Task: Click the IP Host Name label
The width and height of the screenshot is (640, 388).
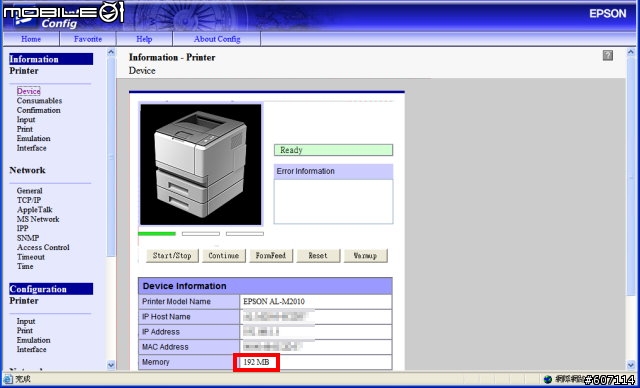Action: 166,317
